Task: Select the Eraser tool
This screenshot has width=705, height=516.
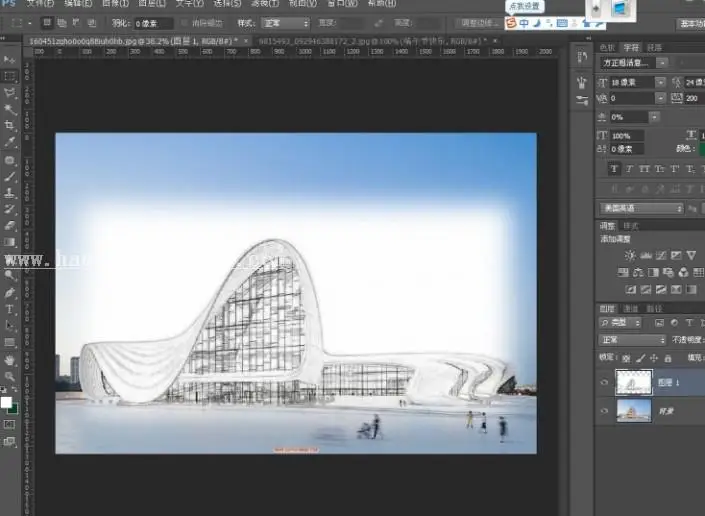Action: (9, 226)
